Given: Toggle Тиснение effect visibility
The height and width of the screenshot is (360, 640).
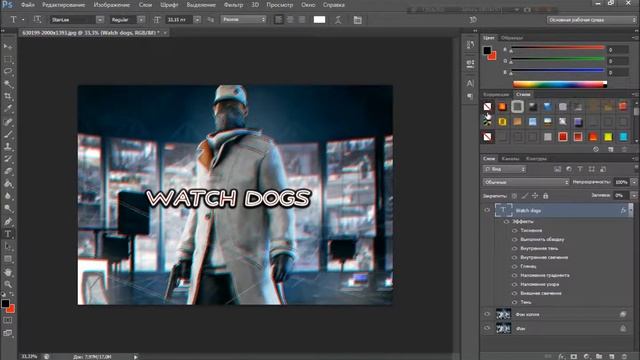Looking at the screenshot, I should [515, 231].
